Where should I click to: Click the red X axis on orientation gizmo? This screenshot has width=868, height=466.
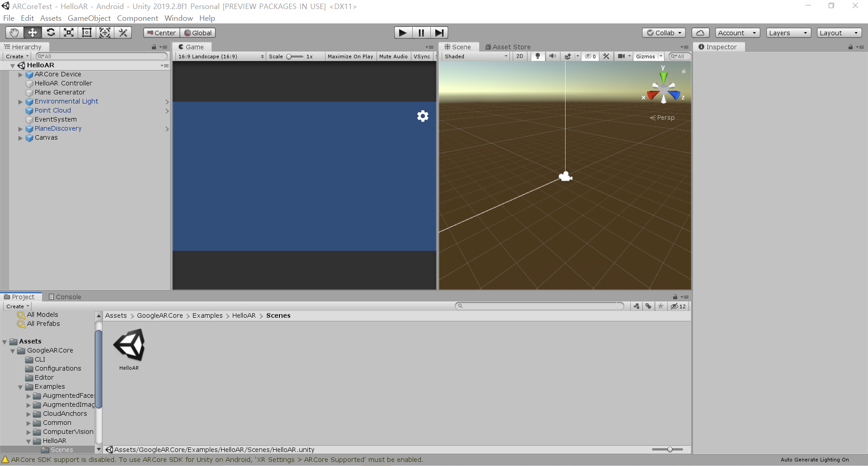click(651, 95)
